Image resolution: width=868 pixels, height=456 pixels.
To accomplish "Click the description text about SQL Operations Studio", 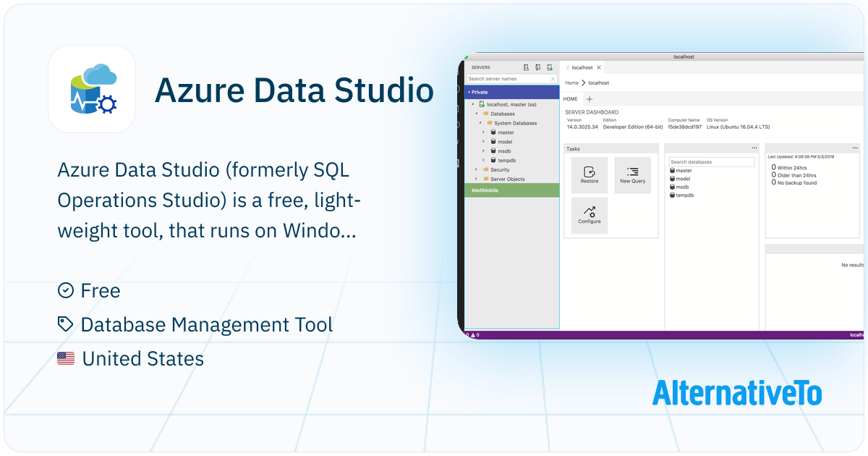I will click(x=209, y=202).
